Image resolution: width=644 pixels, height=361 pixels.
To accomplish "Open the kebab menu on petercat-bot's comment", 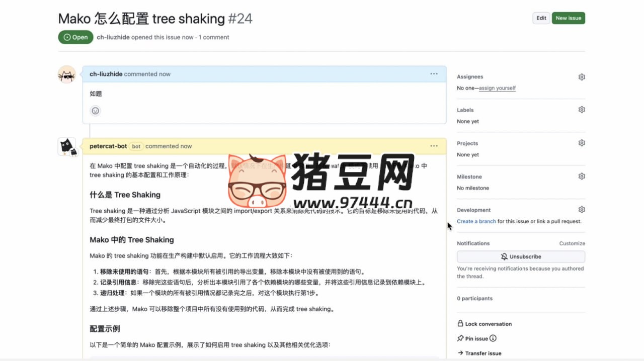I will pyautogui.click(x=434, y=146).
